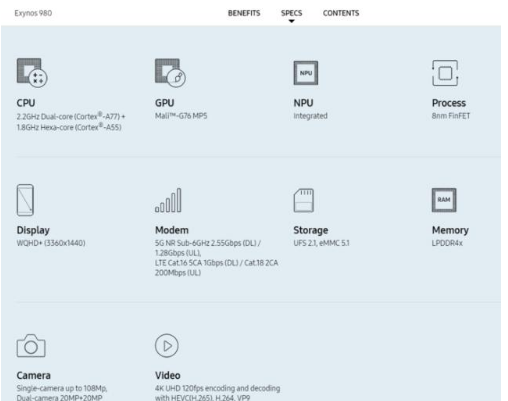Image resolution: width=508 pixels, height=401 pixels.
Task: Click the Video heading
Action: point(168,376)
